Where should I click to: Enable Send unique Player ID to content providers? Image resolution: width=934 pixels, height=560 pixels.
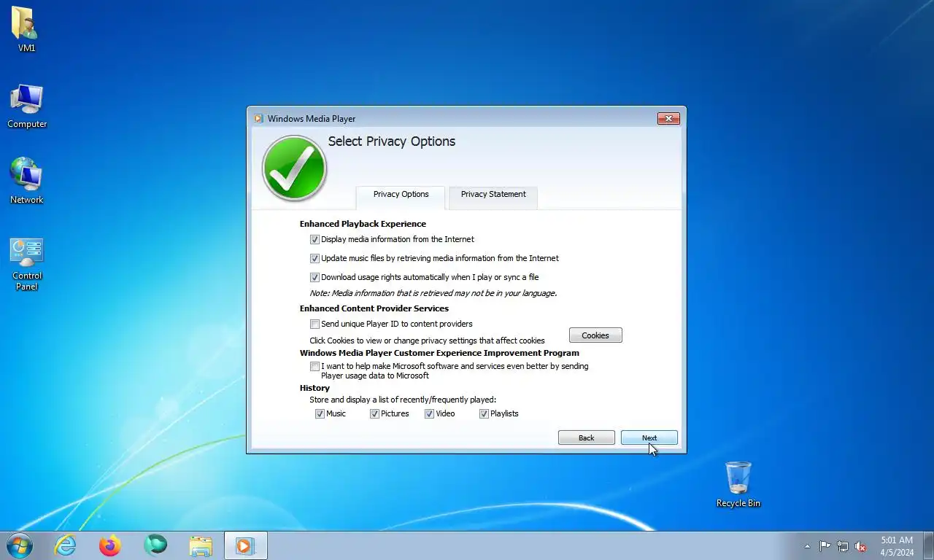point(314,324)
